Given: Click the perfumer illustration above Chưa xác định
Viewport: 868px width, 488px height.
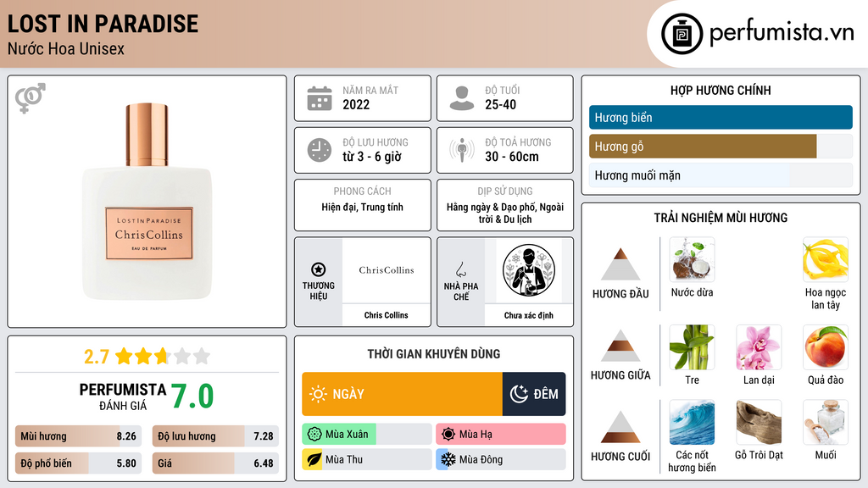Looking at the screenshot, I should 529,270.
